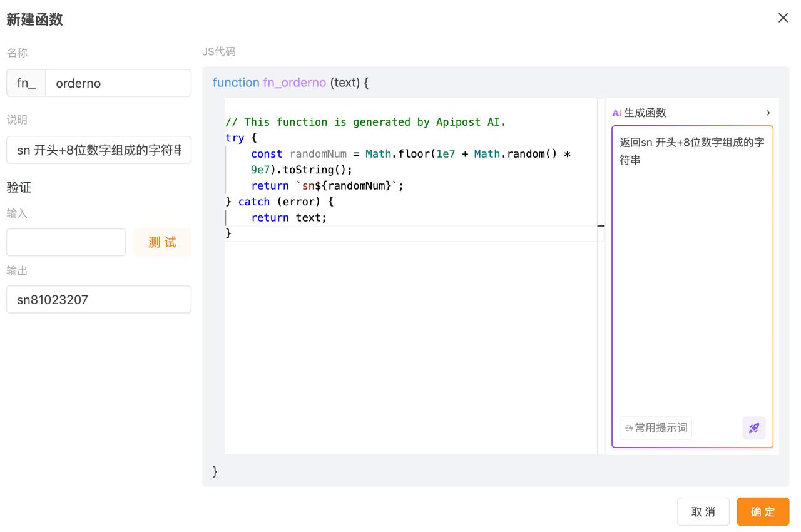Viewport: 801px width, 532px height.
Task: Click the 'try {' code line
Action: pos(241,138)
